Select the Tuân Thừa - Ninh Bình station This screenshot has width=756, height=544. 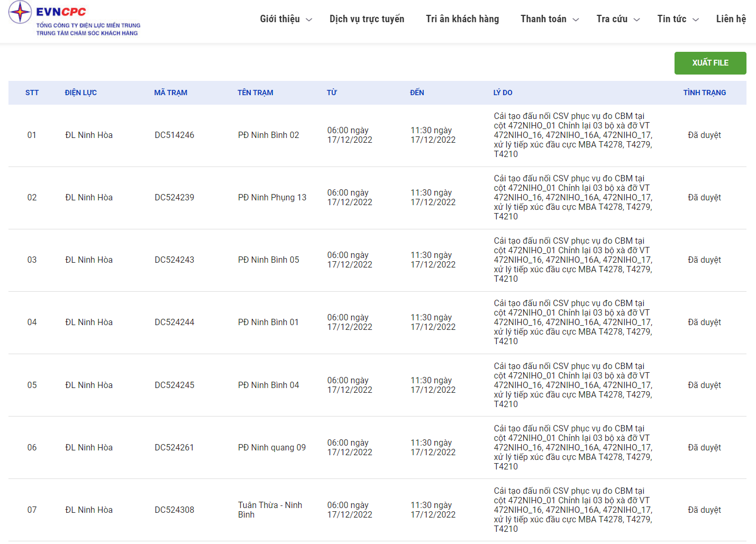pyautogui.click(x=270, y=510)
